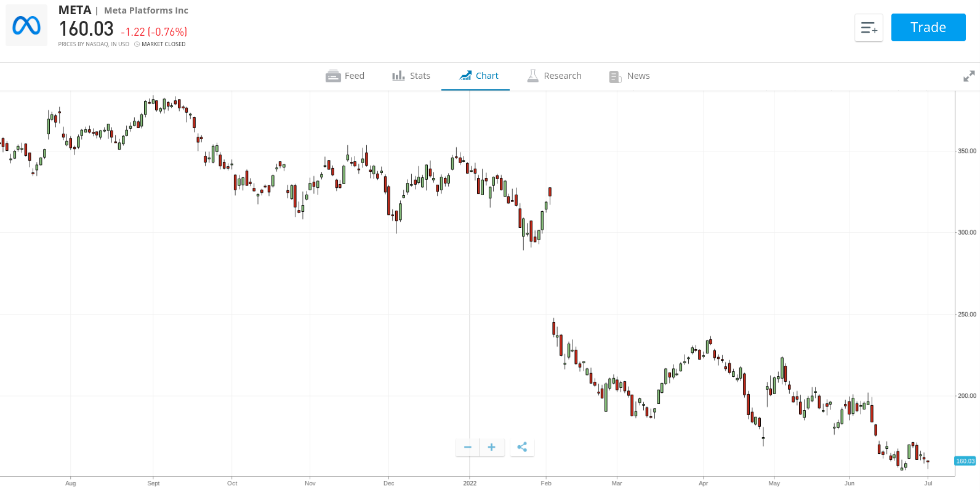Click the META ticker symbol heading

click(74, 10)
